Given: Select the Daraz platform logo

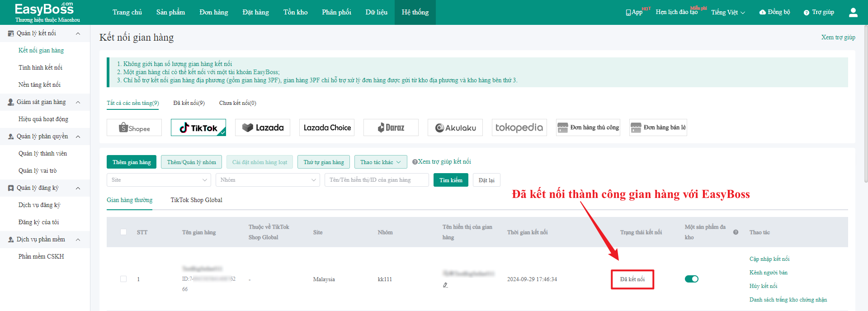Looking at the screenshot, I should point(391,127).
